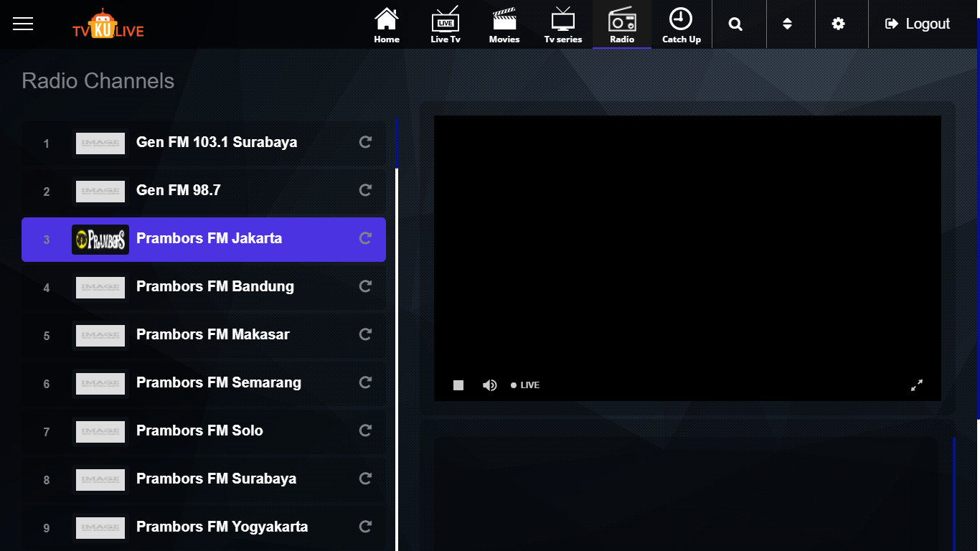Viewport: 980px width, 551px height.
Task: Open the Live Tv section
Action: pos(446,25)
